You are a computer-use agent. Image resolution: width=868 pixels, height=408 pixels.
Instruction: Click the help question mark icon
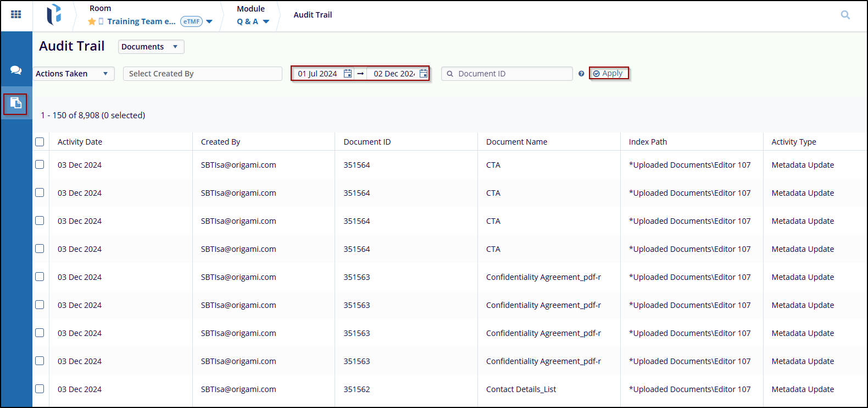point(581,74)
